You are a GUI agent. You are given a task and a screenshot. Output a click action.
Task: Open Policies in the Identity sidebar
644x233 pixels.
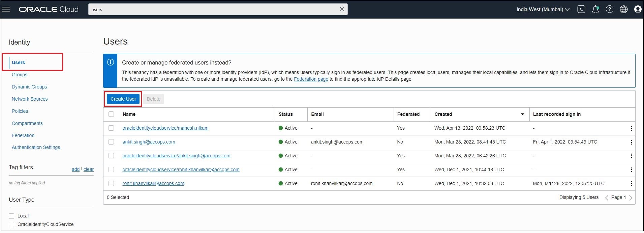pos(20,111)
